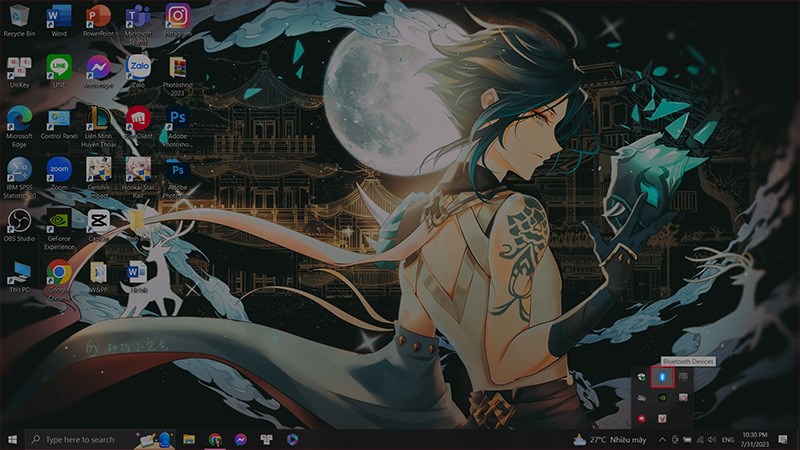Select the Honkai Star Rail icon
Screen dimensions: 800x450
[138, 178]
